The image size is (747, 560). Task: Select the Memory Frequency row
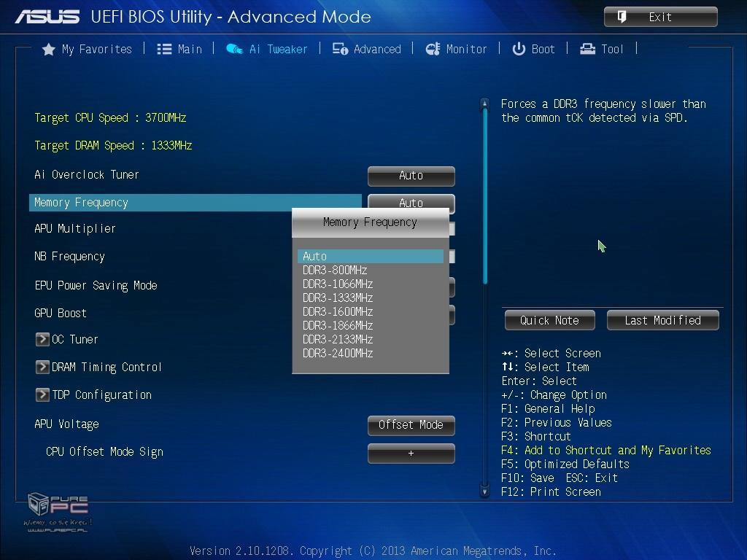(196, 203)
